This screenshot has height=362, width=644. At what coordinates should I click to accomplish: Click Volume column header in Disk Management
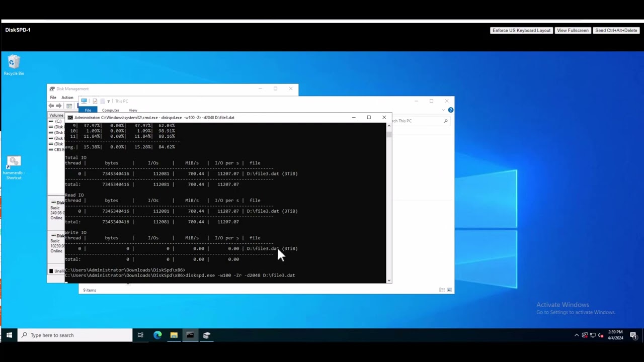tap(56, 116)
